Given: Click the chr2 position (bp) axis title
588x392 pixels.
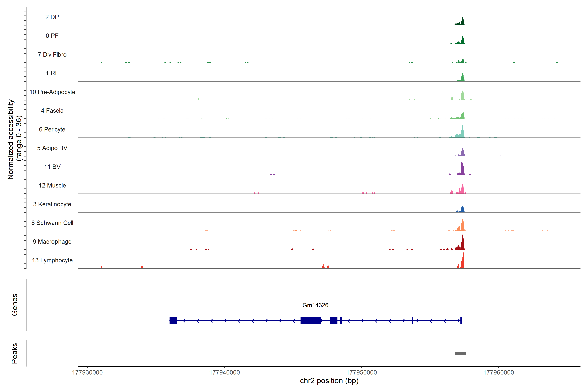Looking at the screenshot, I should click(329, 381).
